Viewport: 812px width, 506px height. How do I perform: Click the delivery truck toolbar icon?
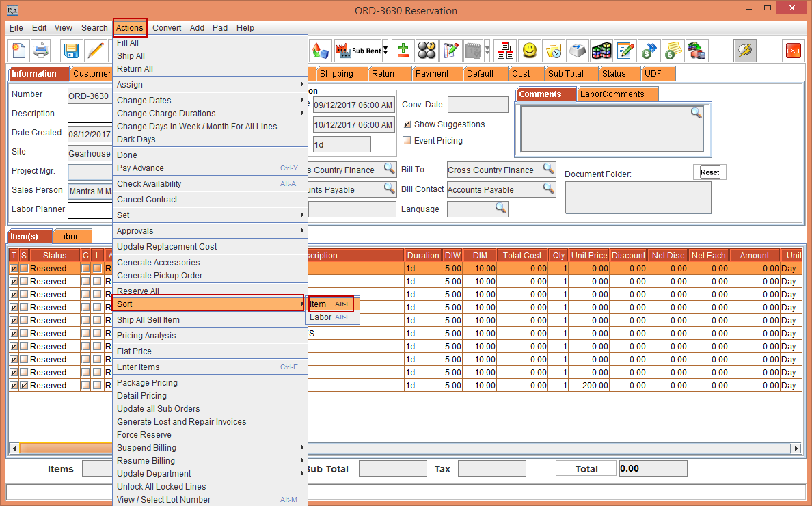pyautogui.click(x=697, y=51)
